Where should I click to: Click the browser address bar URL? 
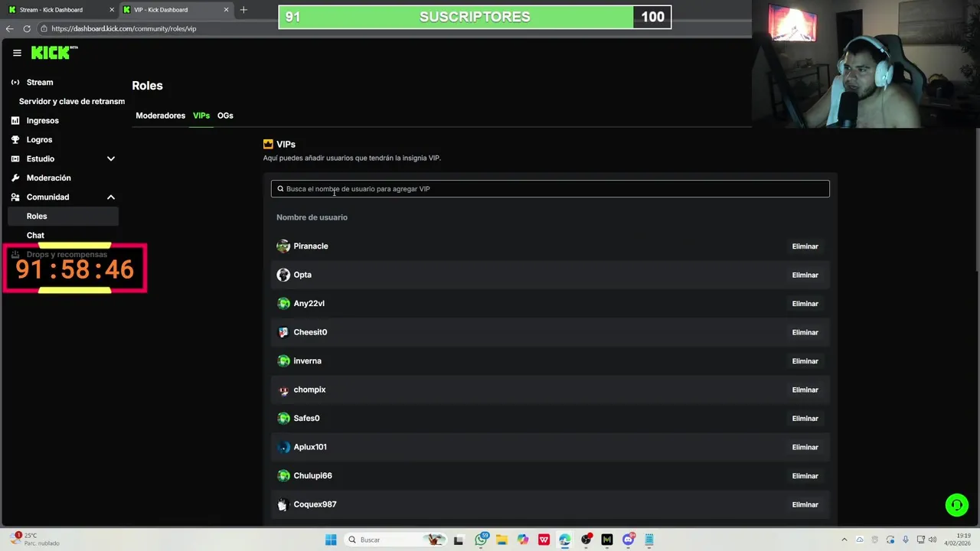point(124,28)
